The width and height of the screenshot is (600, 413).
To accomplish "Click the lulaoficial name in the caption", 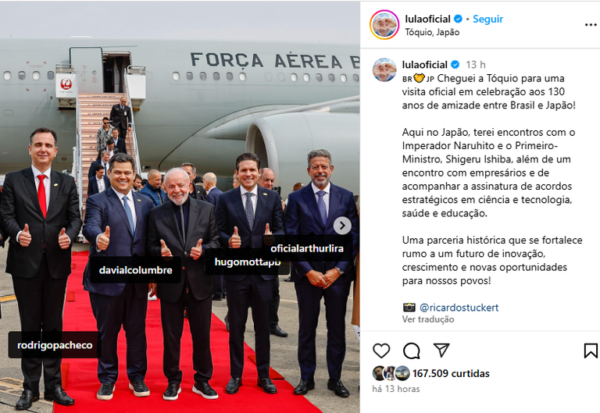I will point(425,64).
